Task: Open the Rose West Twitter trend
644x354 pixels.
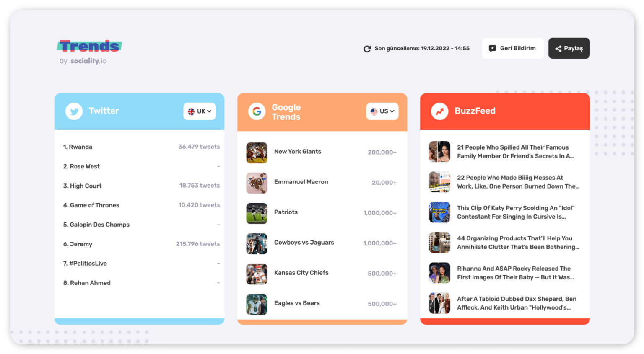Action: coord(81,166)
